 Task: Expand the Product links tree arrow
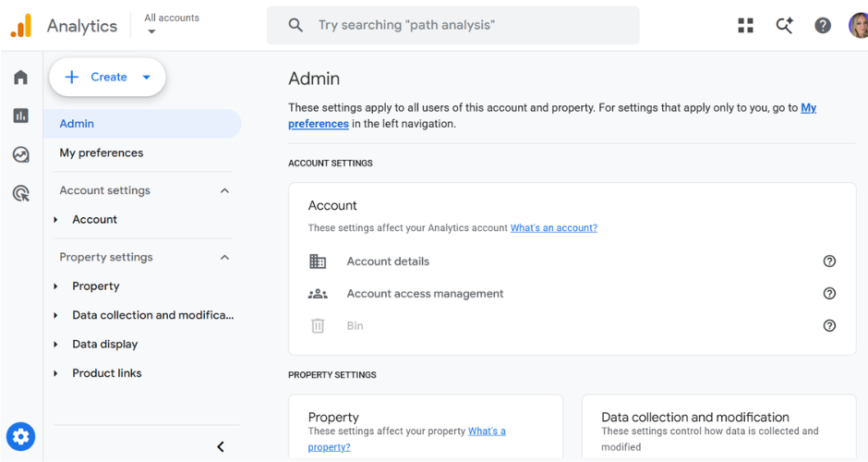point(55,373)
